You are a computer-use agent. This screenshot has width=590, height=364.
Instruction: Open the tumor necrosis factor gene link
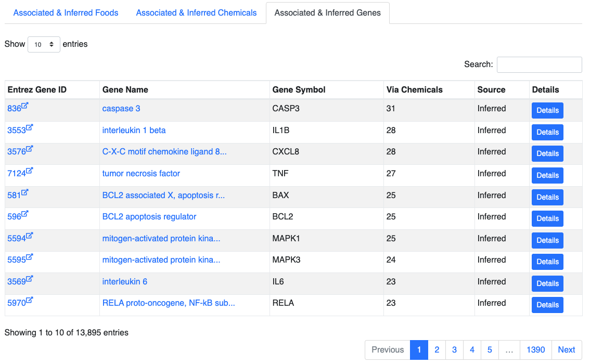click(x=141, y=173)
